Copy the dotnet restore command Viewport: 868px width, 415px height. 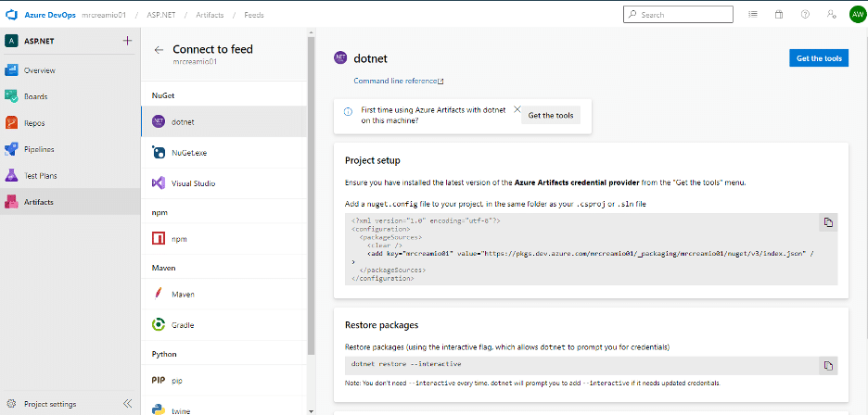(828, 366)
